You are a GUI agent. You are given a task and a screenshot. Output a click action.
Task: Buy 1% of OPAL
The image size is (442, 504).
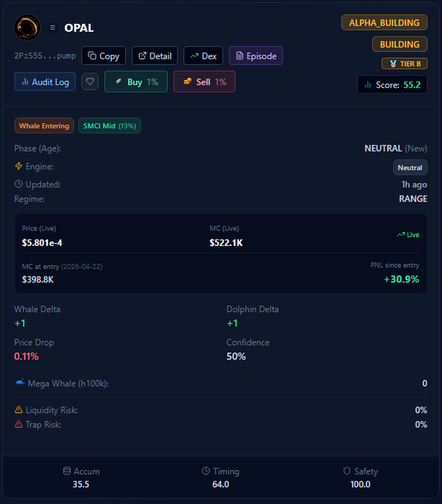pos(136,82)
